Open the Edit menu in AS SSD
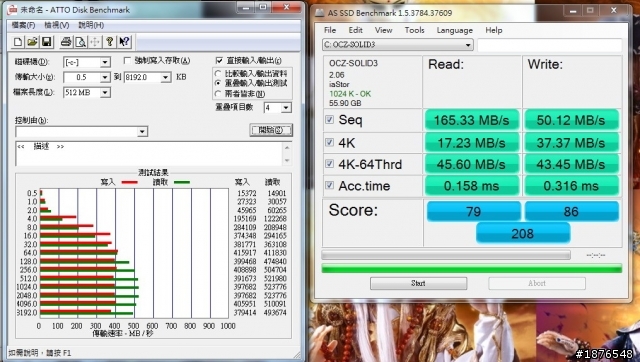This screenshot has width=640, height=362. pyautogui.click(x=356, y=30)
